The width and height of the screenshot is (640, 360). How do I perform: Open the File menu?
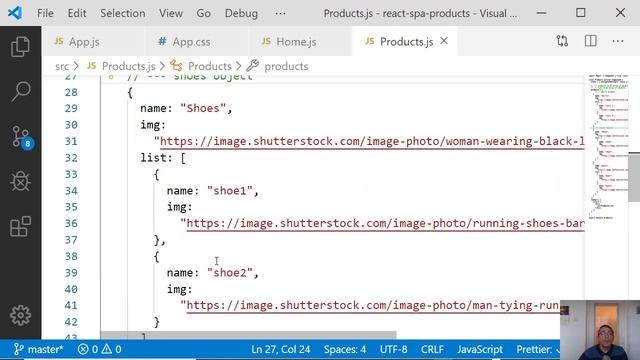pyautogui.click(x=45, y=13)
